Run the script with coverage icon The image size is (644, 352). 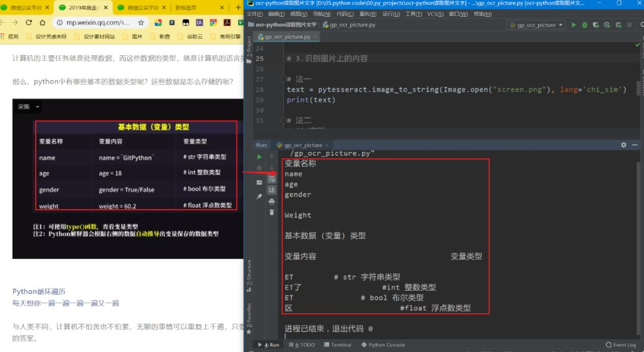pyautogui.click(x=596, y=26)
